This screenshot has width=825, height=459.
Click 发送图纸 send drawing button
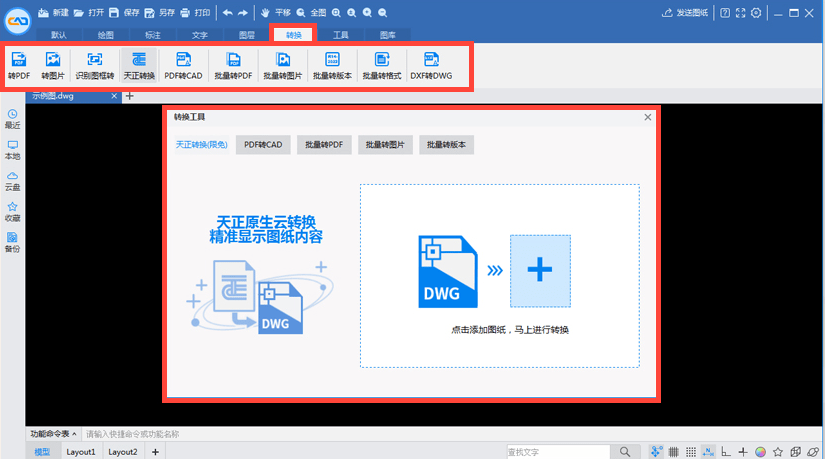685,13
